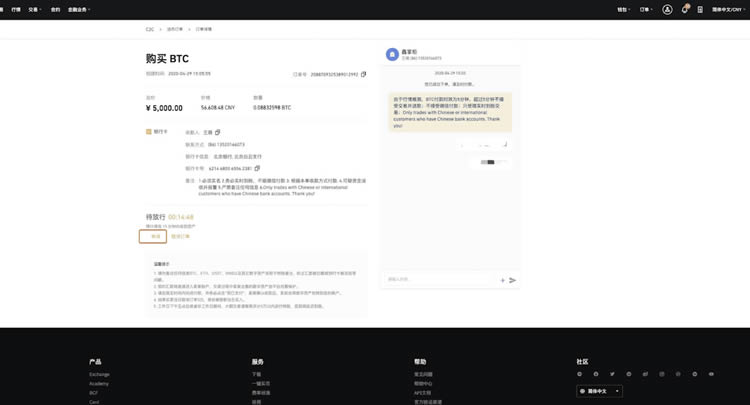This screenshot has width=750, height=405.
Task: Open 合约 in the top navigation
Action: coord(55,10)
